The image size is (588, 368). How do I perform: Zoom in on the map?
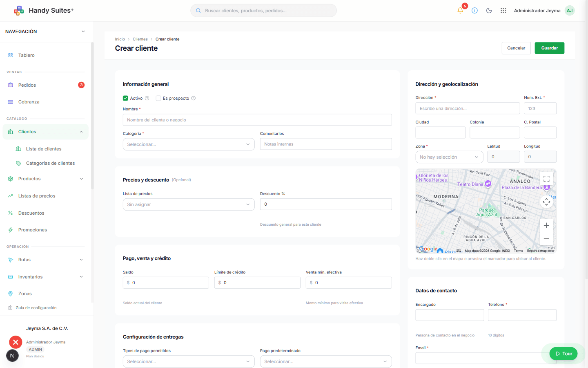pos(546,225)
